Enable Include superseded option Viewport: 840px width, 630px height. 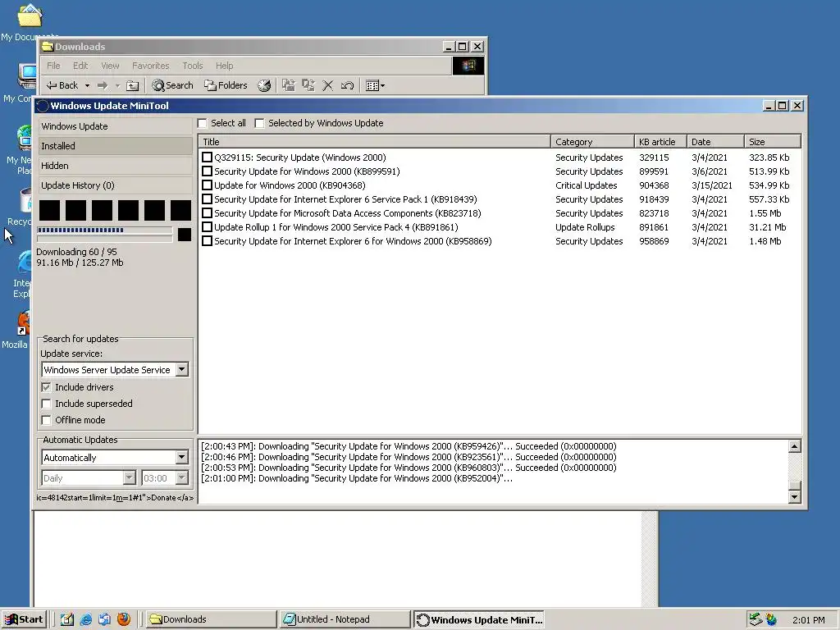point(47,404)
